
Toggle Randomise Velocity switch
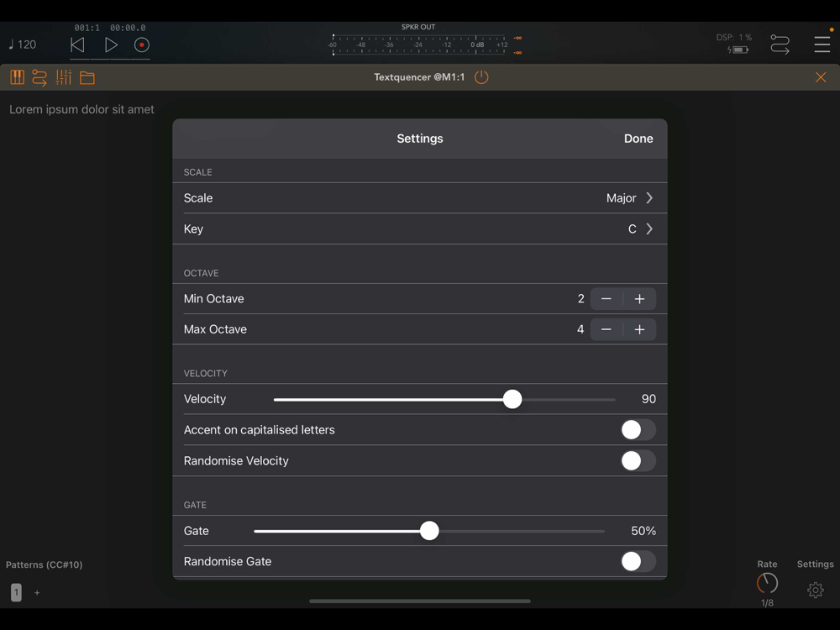638,460
